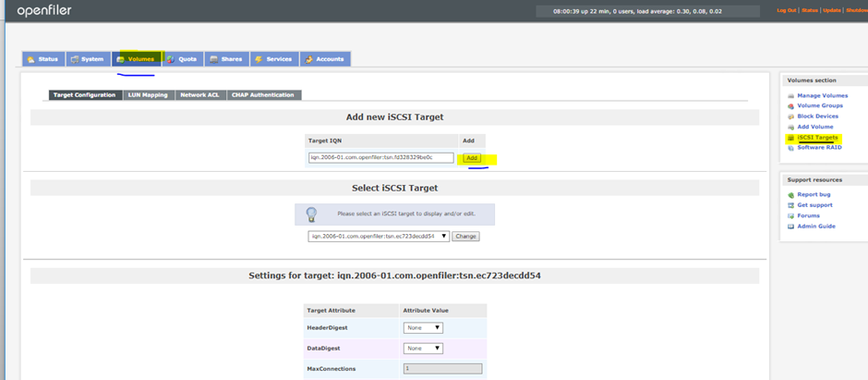Viewport: 868px width, 380px height.
Task: Click the 'Select iSCSI Target' heading
Action: tap(394, 189)
